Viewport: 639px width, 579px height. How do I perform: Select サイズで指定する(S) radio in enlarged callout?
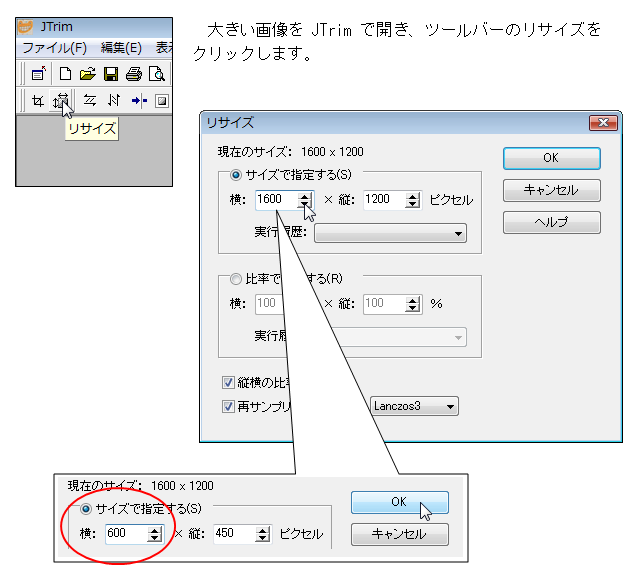[x=86, y=509]
